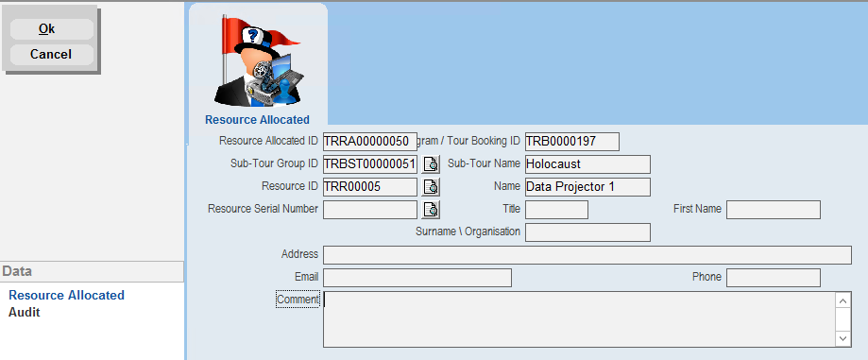Click the Title input field
Image resolution: width=868 pixels, height=360 pixels.
(556, 210)
